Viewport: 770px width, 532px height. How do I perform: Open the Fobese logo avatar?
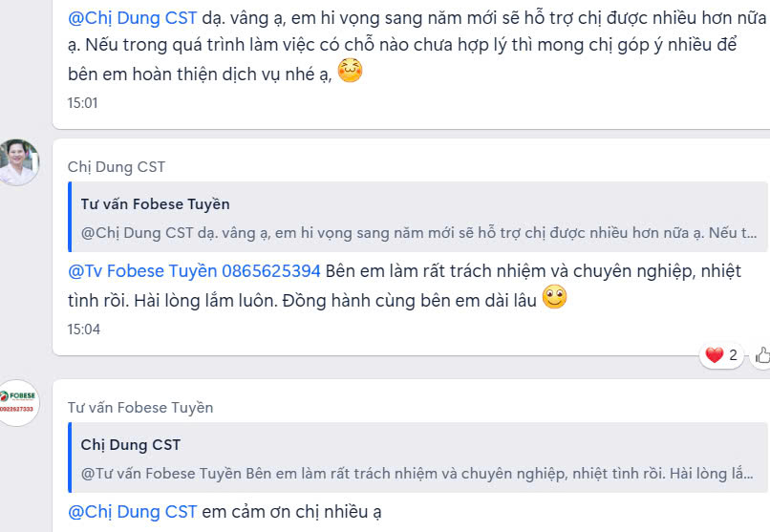coord(18,402)
